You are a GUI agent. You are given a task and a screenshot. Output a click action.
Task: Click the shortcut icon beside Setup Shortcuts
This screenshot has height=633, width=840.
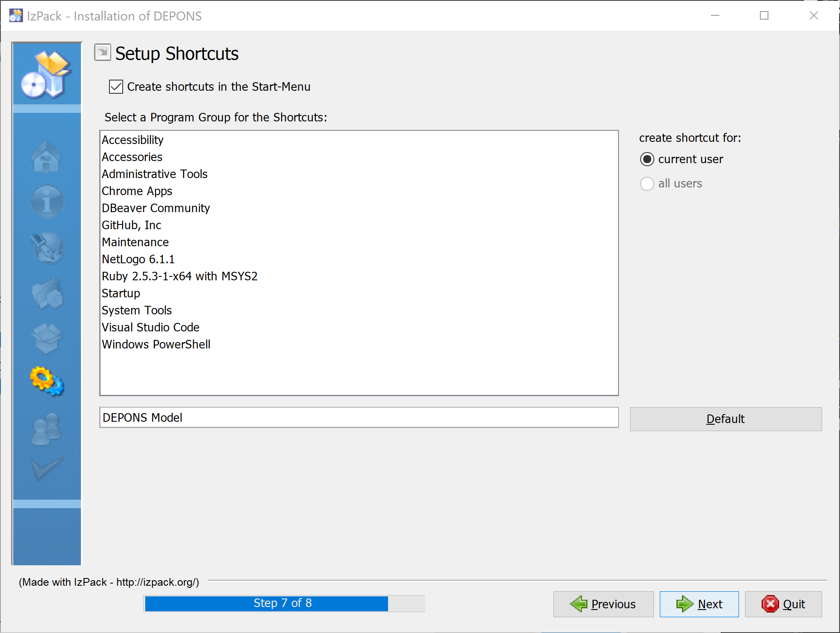[x=103, y=53]
